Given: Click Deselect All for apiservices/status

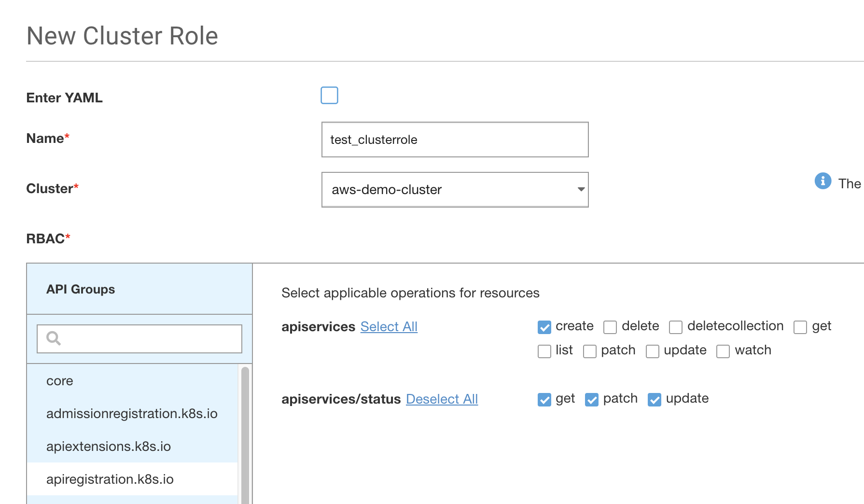Looking at the screenshot, I should [x=442, y=399].
